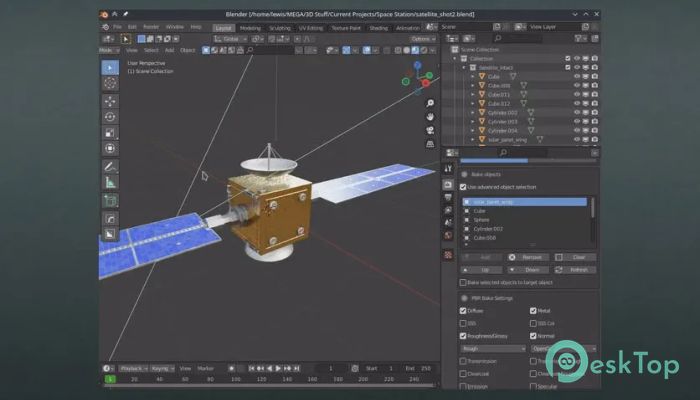
Task: Select the Annotate pencil tool
Action: [x=110, y=167]
